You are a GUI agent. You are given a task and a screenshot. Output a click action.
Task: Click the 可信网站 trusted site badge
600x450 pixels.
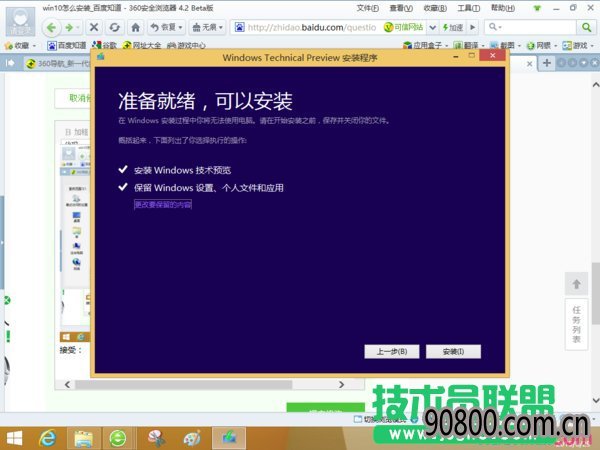point(404,27)
